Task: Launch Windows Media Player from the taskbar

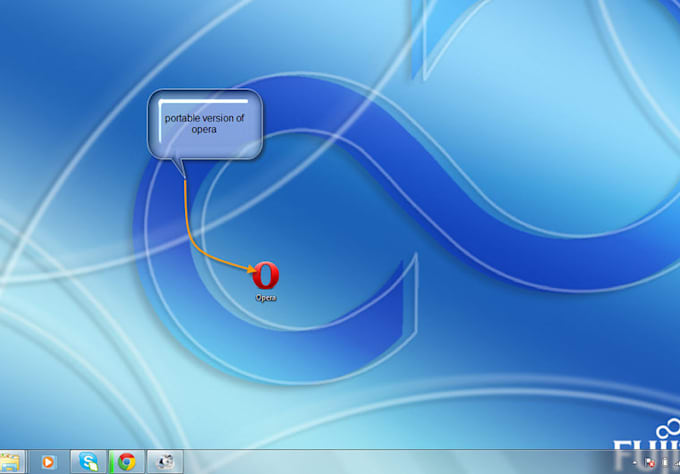Action: 48,462
